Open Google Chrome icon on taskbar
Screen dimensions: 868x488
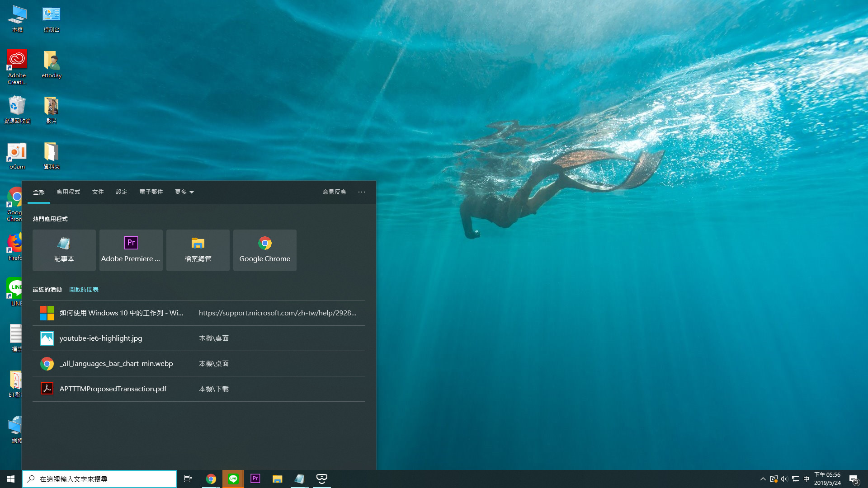point(211,479)
